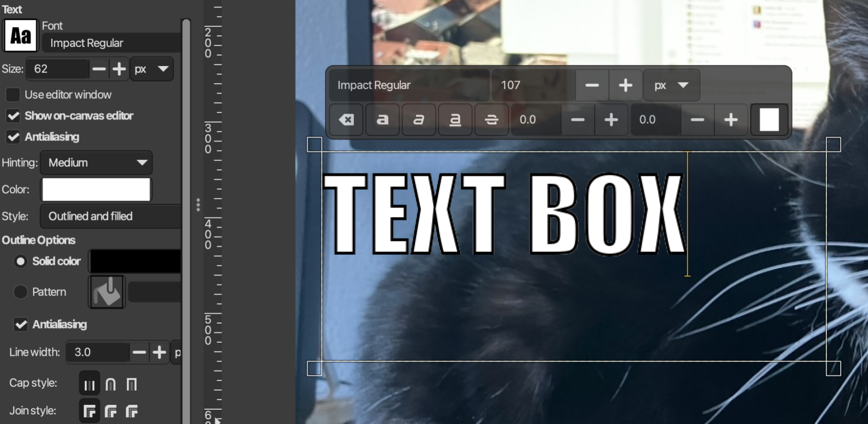Viewport: 868px width, 424px height.
Task: Disable Show on-canvas editor checkbox
Action: tap(13, 116)
